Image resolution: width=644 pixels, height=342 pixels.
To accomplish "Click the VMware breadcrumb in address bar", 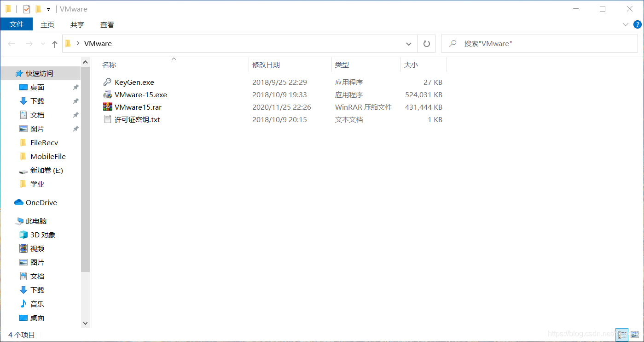I will click(x=98, y=44).
